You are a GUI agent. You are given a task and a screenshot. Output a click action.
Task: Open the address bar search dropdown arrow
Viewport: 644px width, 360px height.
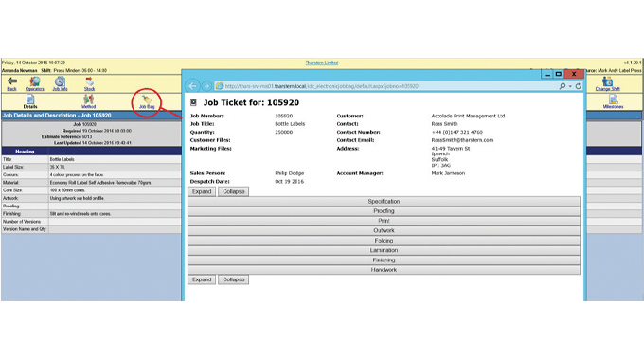pyautogui.click(x=570, y=86)
